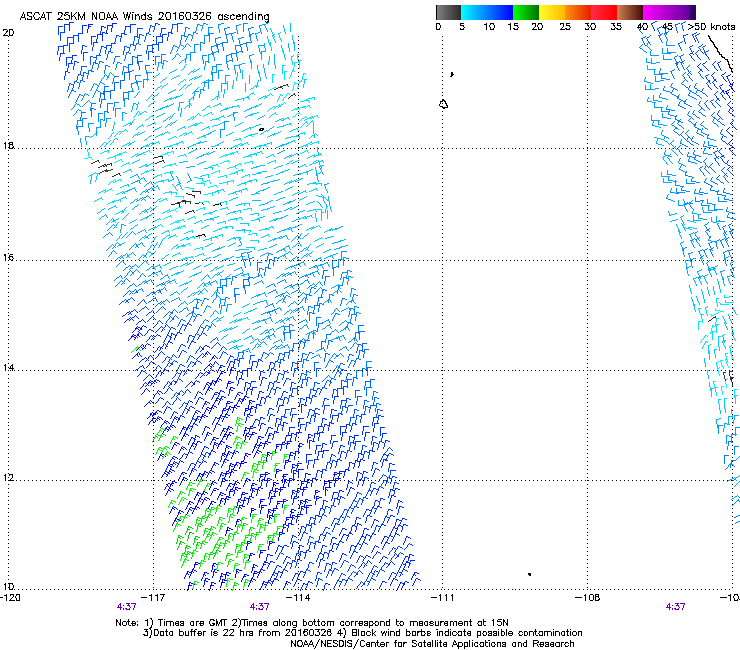Click the latitude label '20'
Viewport: 740px width, 650px height.
[8, 33]
